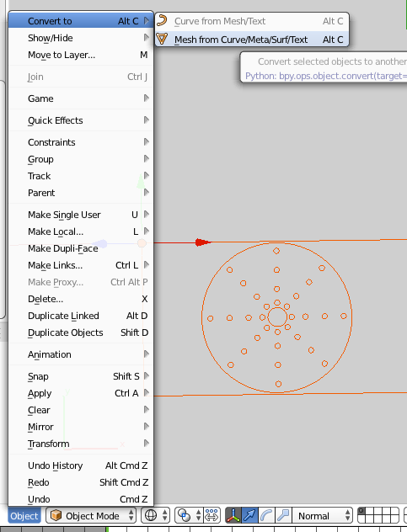Enable the rotate manipulator arc
407x532 pixels.
(266, 516)
